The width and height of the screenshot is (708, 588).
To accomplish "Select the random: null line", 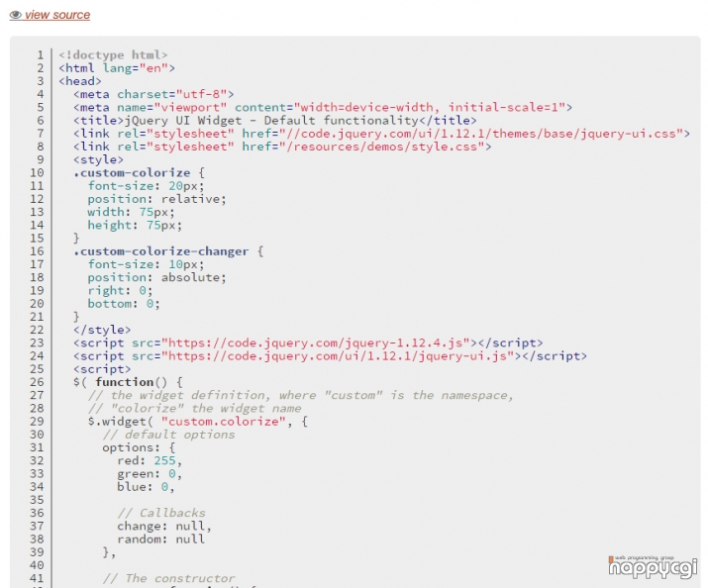I will point(160,539).
